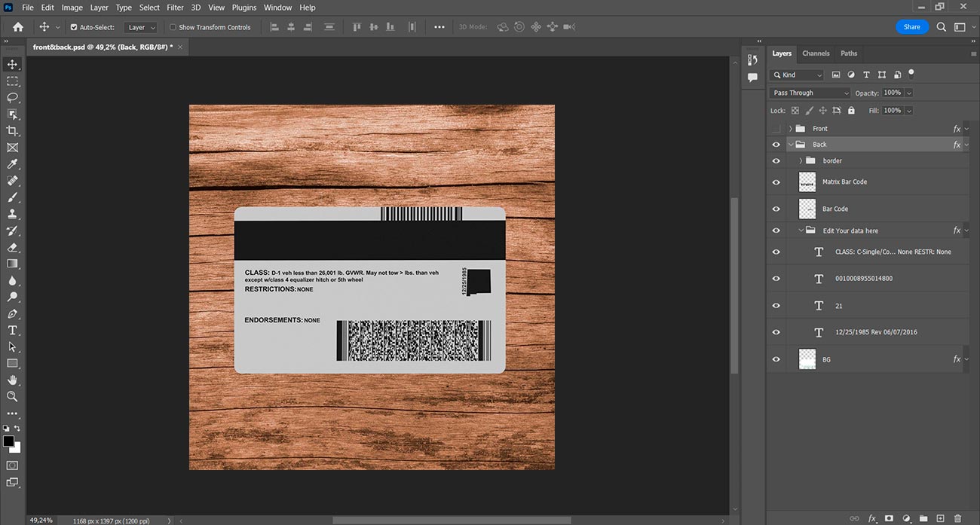Screen dimensions: 980x525
Task: Pick the Eyedropper tool
Action: pyautogui.click(x=12, y=164)
